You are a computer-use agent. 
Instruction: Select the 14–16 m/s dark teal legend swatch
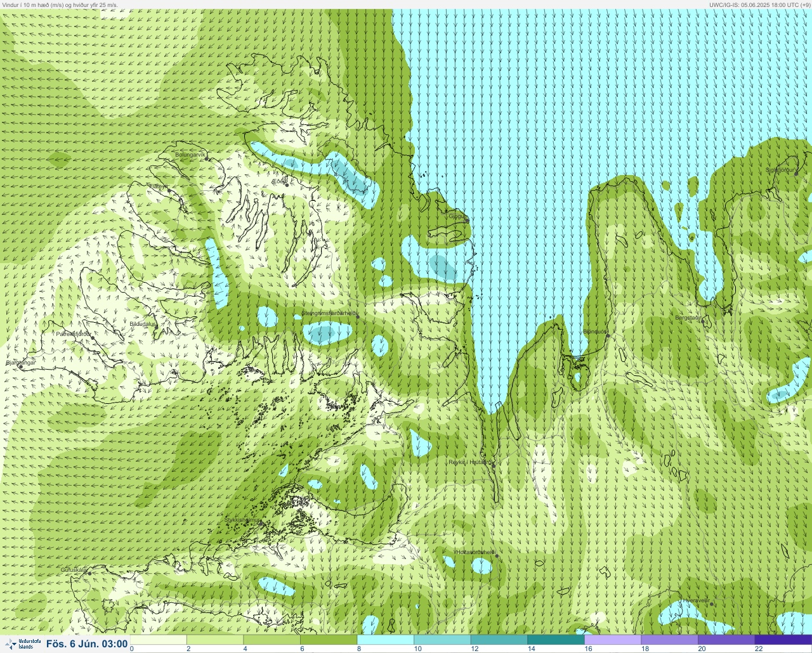(x=556, y=640)
